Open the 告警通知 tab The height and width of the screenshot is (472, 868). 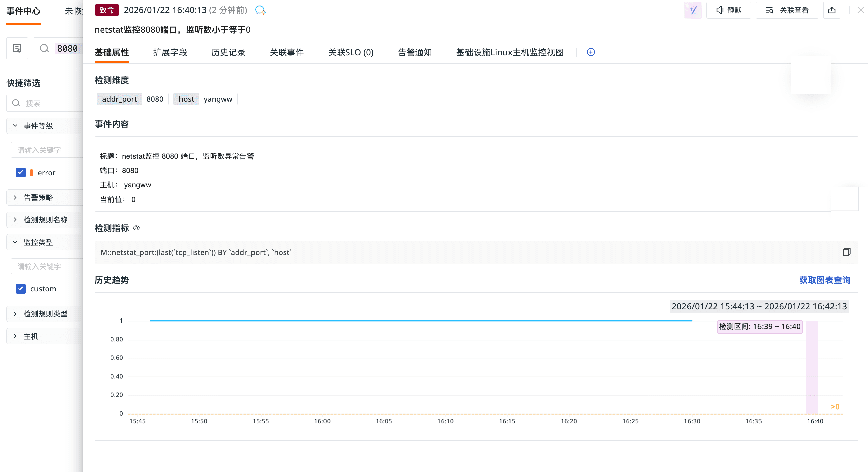pyautogui.click(x=415, y=52)
